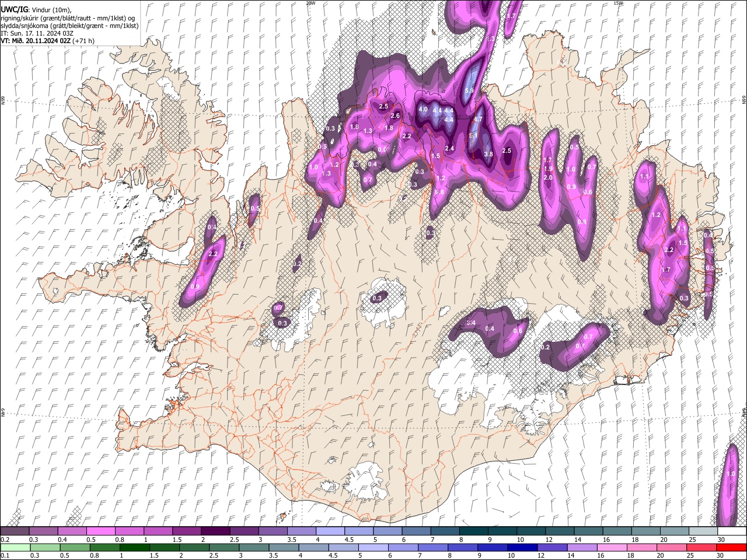Click the '(+71 h)' forecast offset text

[x=84, y=41]
